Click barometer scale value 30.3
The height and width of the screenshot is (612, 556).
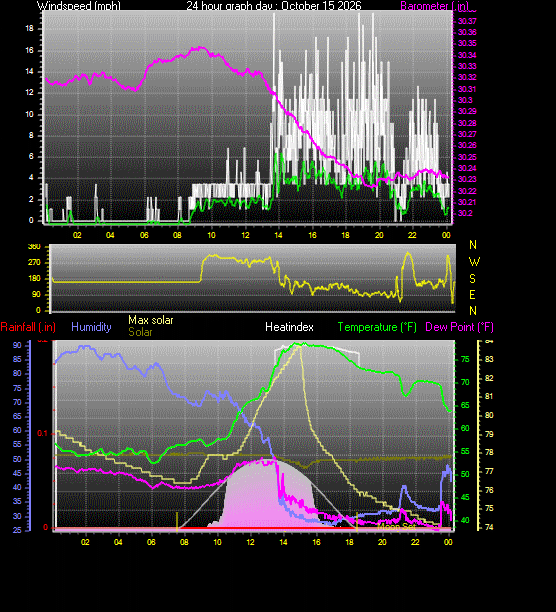pyautogui.click(x=465, y=100)
